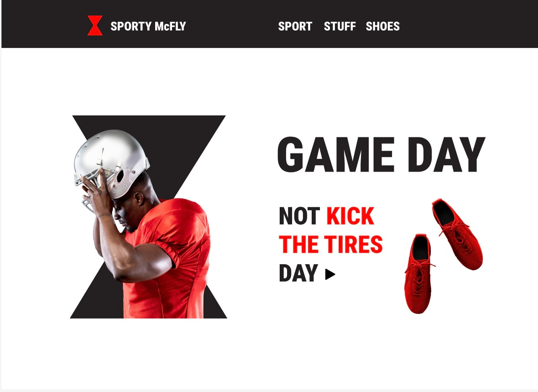
Task: Click the player's face below helmet
Action: [125, 213]
